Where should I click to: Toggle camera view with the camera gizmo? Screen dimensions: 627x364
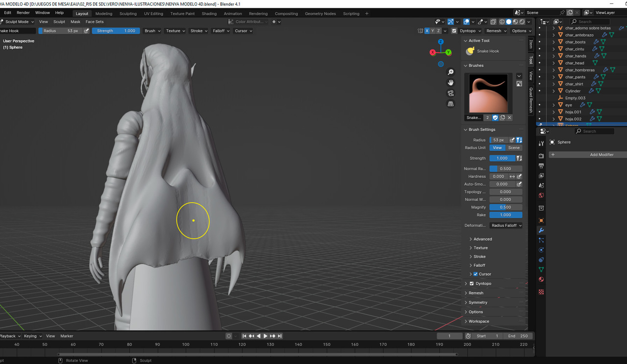(x=451, y=93)
